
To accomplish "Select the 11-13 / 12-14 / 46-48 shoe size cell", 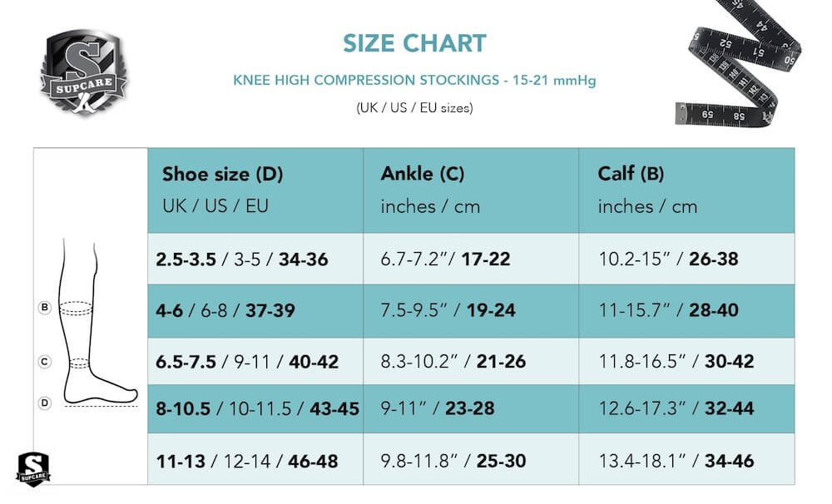I will tap(255, 459).
